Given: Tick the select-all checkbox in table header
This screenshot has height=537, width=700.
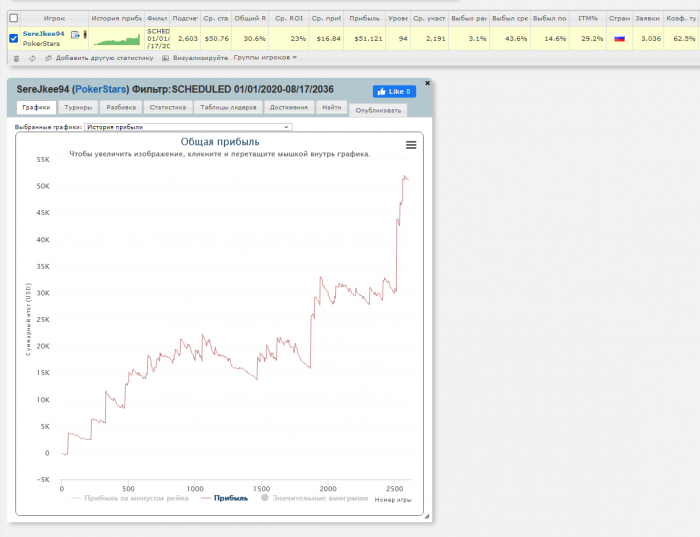Looking at the screenshot, I should (x=14, y=18).
